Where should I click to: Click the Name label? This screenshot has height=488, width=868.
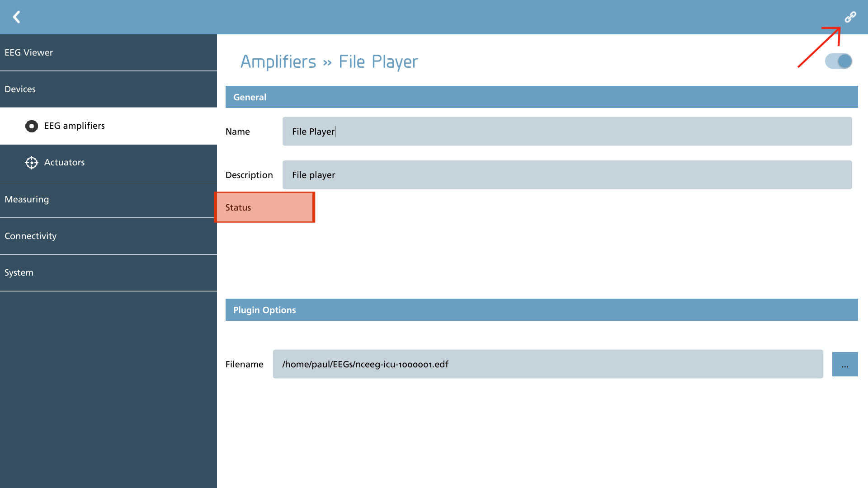pos(237,131)
